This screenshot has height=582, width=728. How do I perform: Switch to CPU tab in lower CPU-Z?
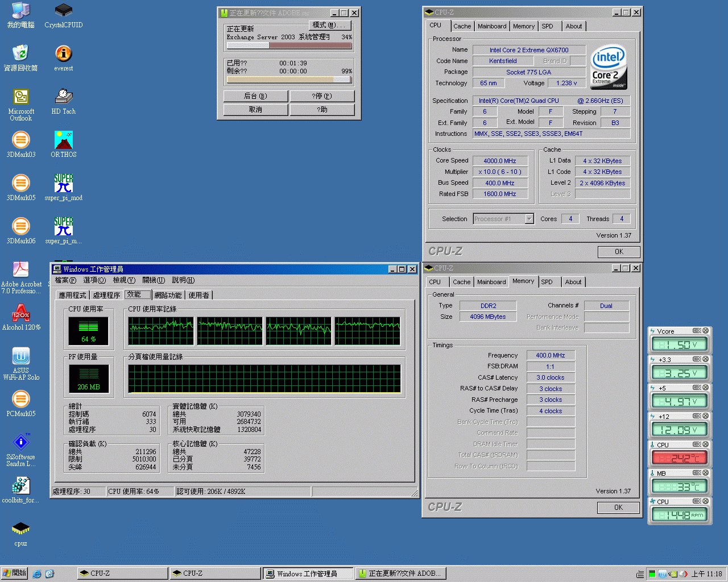coord(435,282)
